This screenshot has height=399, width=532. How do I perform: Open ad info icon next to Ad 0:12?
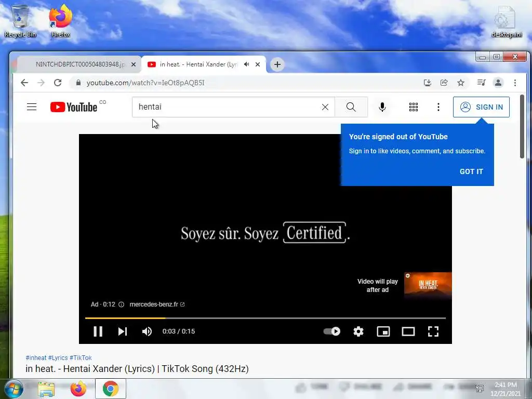(121, 304)
